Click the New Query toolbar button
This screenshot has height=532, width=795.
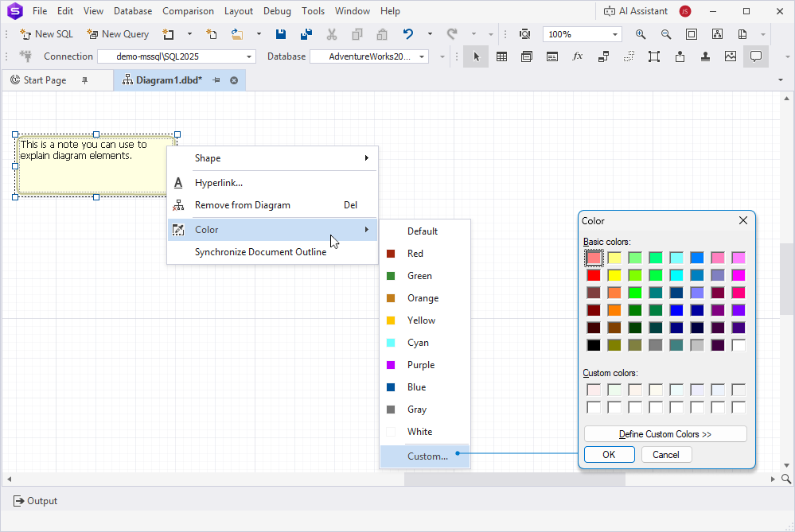tap(118, 34)
